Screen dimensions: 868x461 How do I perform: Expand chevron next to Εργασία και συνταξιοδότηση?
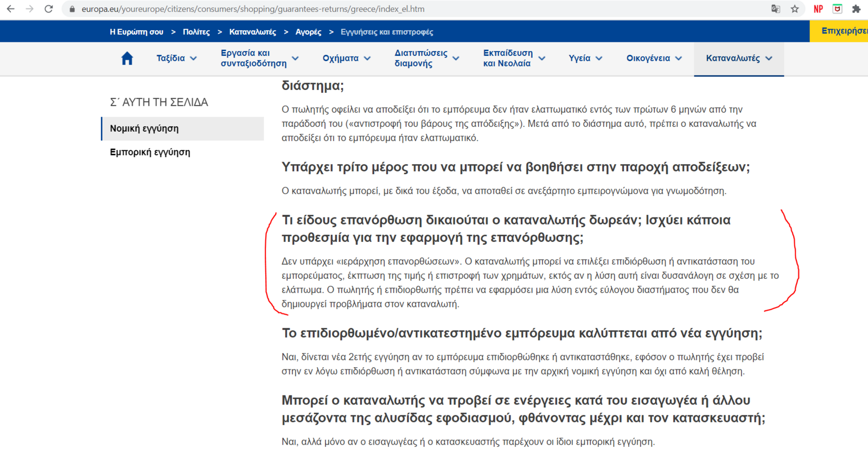[x=295, y=59]
